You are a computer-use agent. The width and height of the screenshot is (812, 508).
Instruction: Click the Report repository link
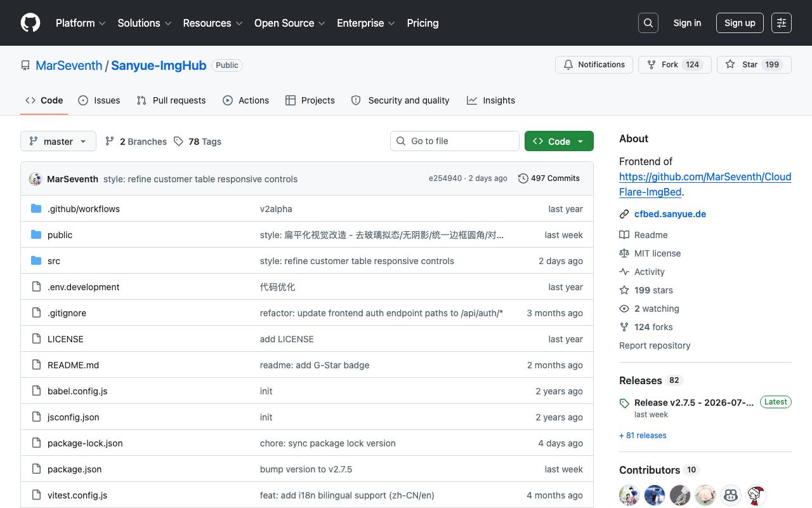pyautogui.click(x=655, y=345)
